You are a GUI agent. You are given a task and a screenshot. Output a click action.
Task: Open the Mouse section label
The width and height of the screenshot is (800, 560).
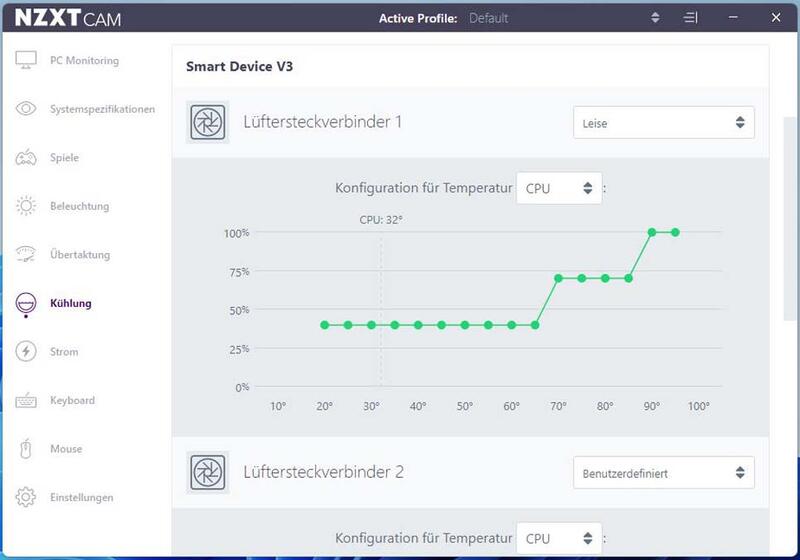[x=66, y=449]
